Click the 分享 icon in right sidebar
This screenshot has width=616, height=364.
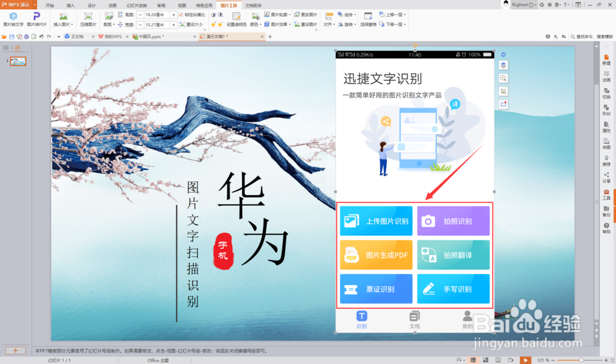[x=607, y=178]
